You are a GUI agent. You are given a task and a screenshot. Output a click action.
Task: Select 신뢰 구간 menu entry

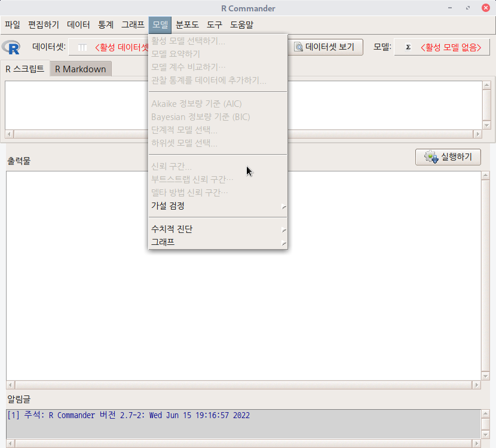[x=218, y=166]
